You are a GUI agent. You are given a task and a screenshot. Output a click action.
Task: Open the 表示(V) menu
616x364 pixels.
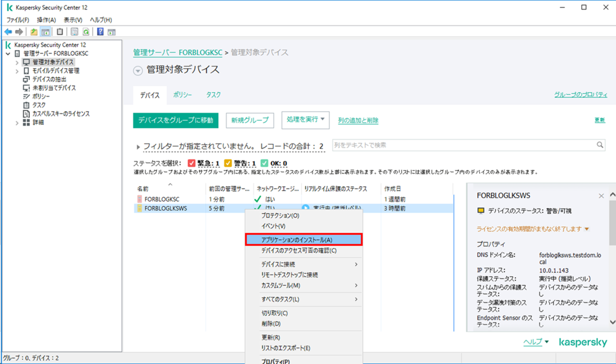[73, 19]
